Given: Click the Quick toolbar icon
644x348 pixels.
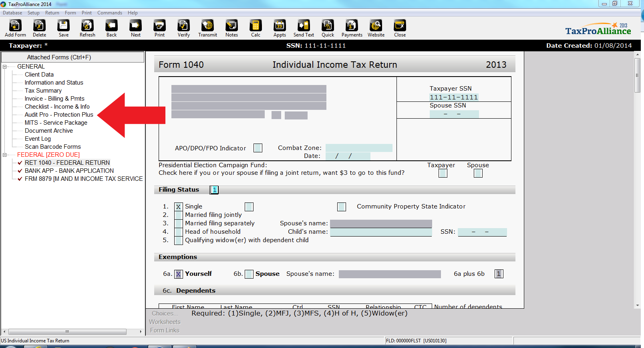Looking at the screenshot, I should (x=328, y=28).
